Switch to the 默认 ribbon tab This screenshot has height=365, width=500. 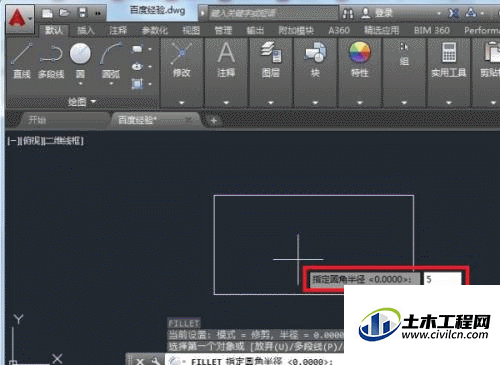pos(54,31)
